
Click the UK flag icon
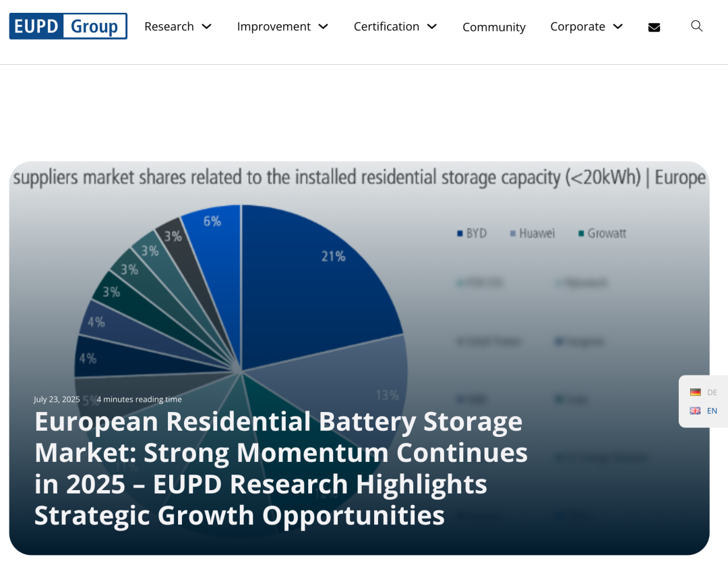coord(695,411)
